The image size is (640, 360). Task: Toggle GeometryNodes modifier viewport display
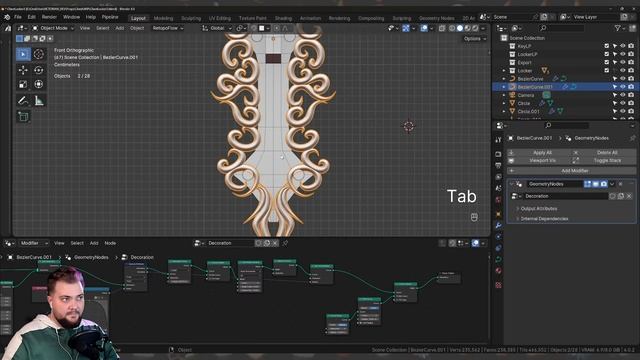point(596,184)
